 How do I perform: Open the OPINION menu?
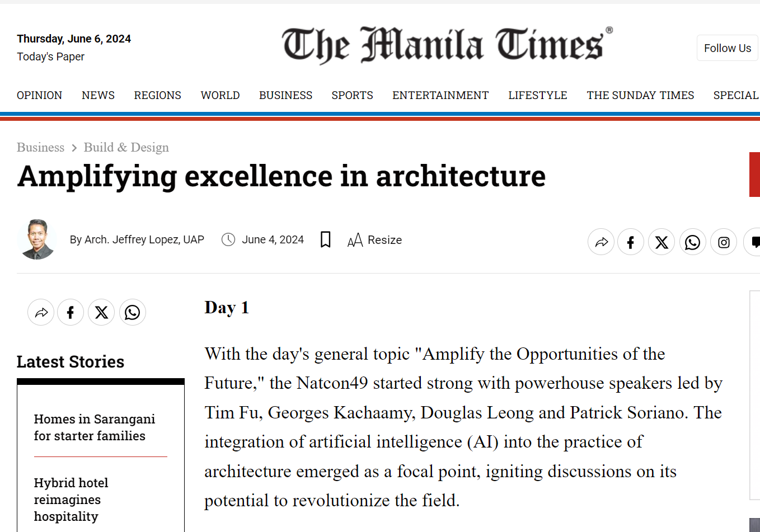[x=39, y=95]
